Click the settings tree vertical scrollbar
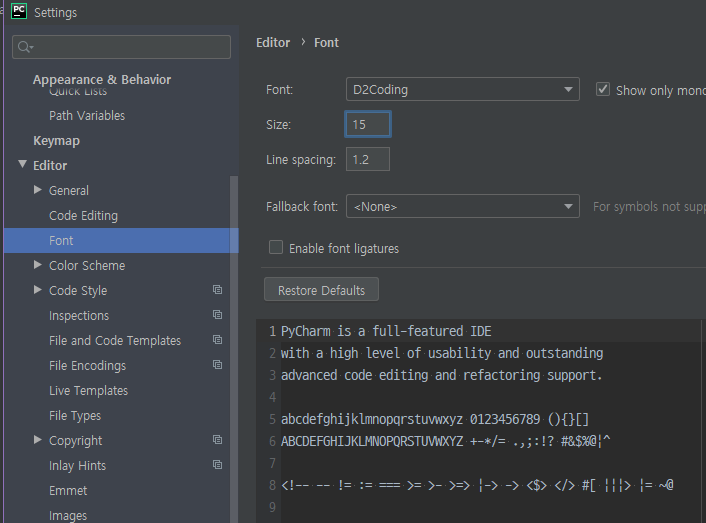The height and width of the screenshot is (523, 706). click(234, 349)
